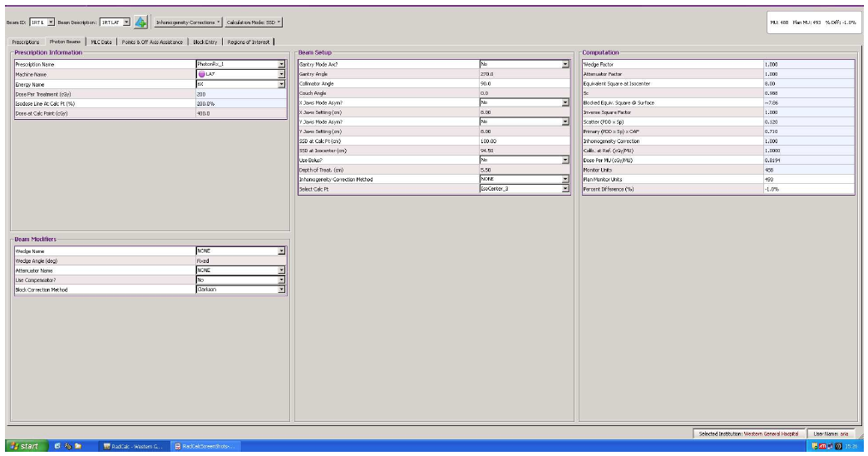The width and height of the screenshot is (868, 456).
Task: Click the Dose Per Treatment (cGy) value
Action: click(241, 94)
